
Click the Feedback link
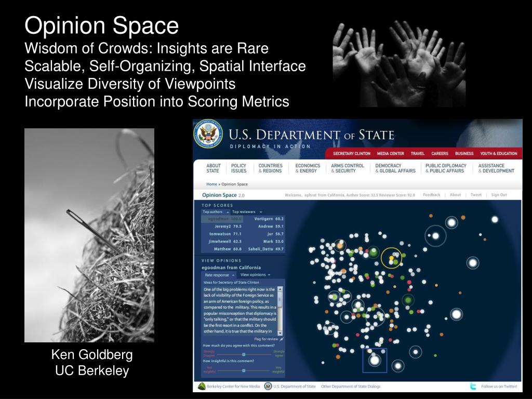(x=432, y=195)
